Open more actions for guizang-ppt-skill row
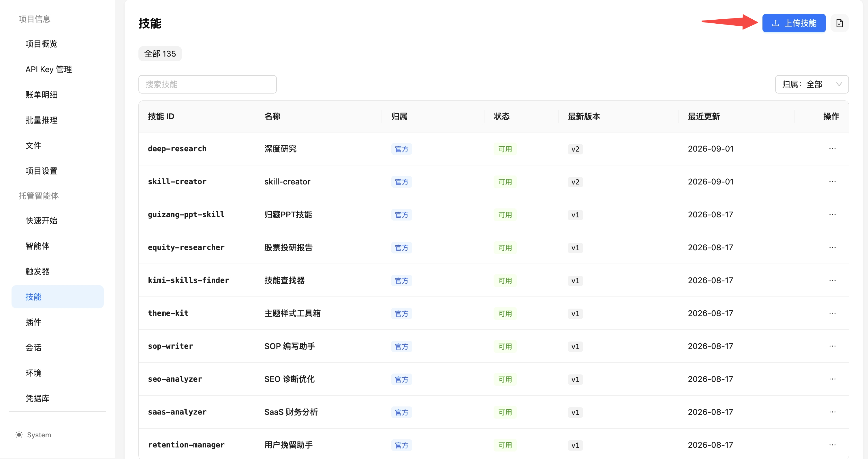 pos(832,214)
